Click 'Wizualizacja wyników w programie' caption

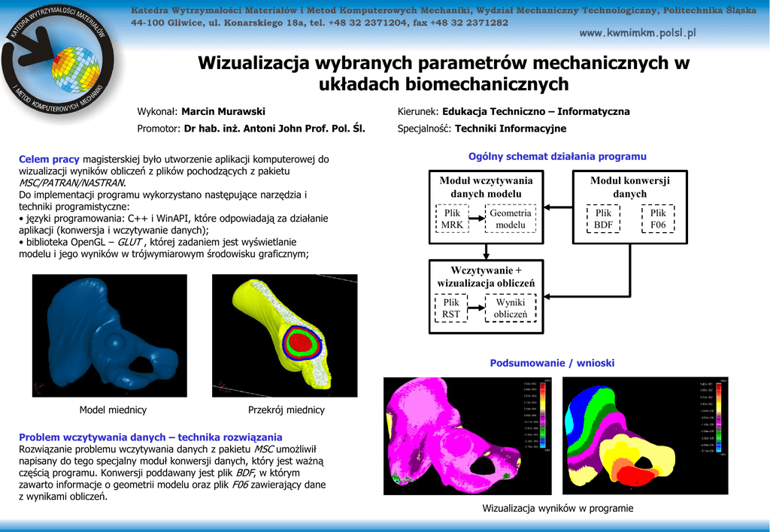(558, 509)
